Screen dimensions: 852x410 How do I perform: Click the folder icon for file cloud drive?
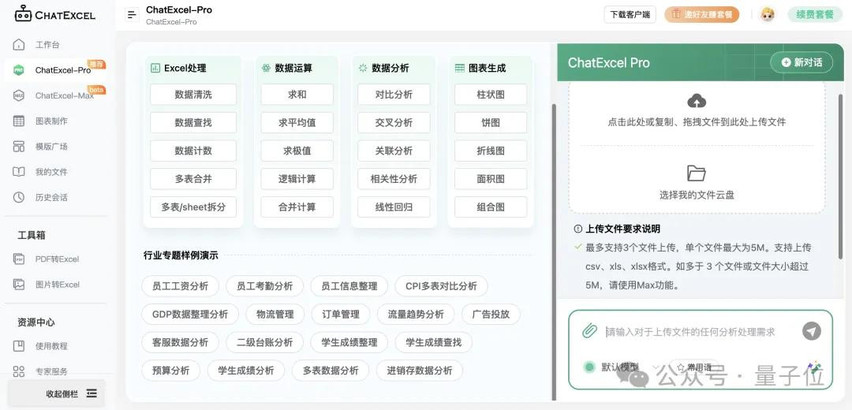(697, 173)
